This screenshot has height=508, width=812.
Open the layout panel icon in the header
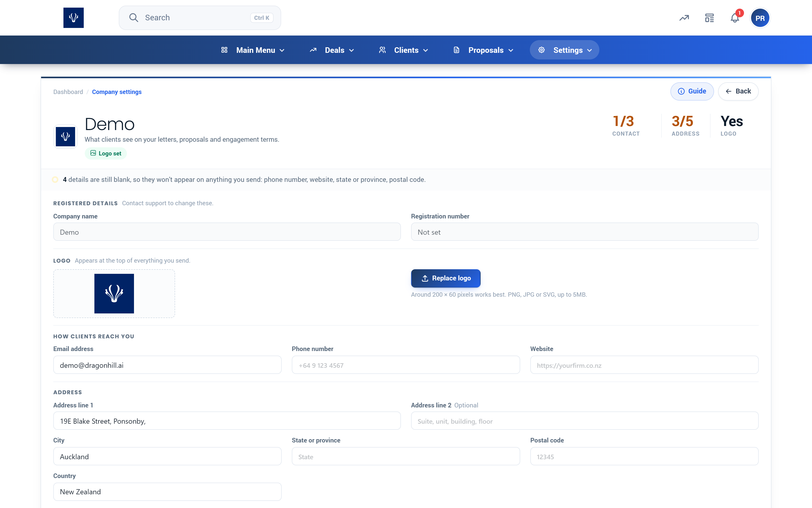[709, 18]
